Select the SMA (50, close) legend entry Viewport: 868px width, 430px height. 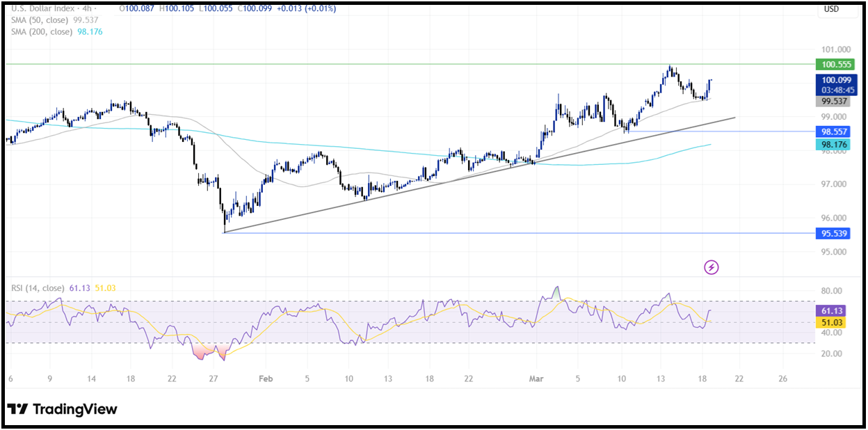pyautogui.click(x=38, y=20)
